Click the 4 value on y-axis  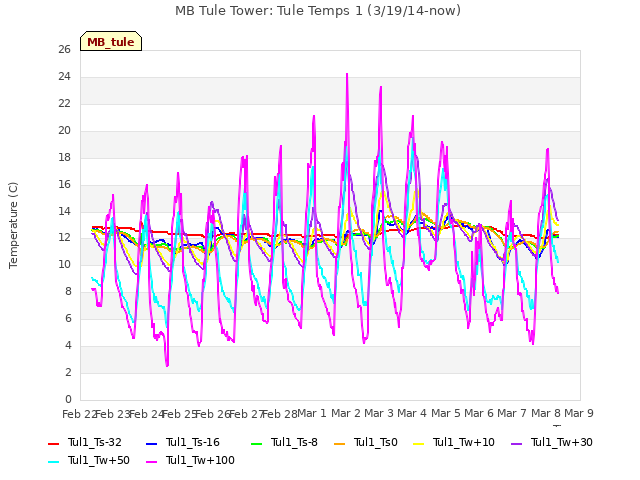click(x=68, y=345)
